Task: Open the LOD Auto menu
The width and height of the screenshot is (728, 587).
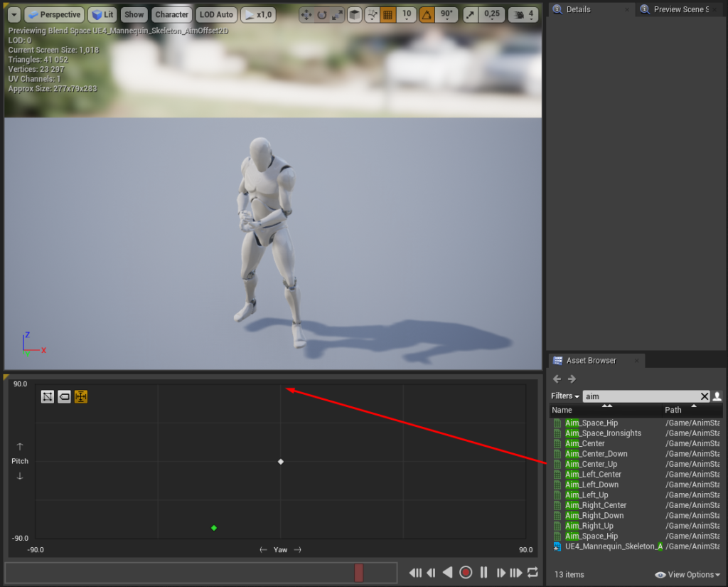Action: 216,15
